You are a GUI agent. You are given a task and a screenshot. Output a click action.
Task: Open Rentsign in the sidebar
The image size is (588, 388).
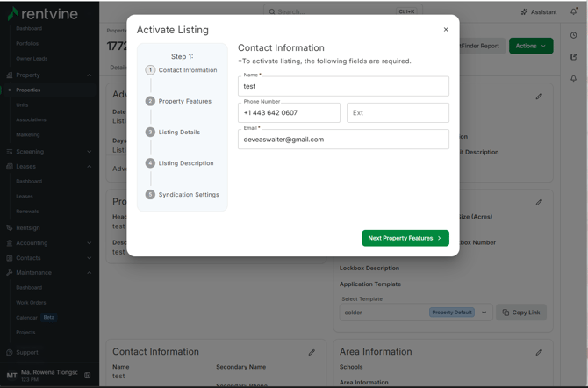28,227
